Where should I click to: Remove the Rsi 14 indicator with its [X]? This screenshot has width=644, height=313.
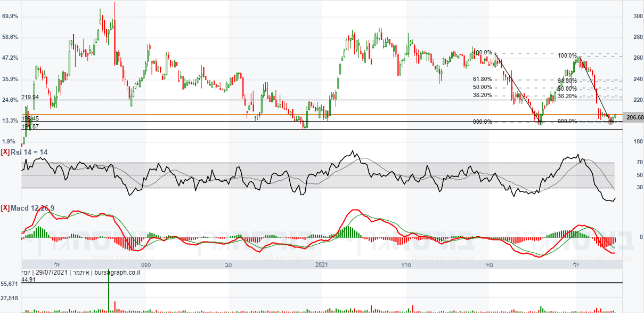[5, 152]
